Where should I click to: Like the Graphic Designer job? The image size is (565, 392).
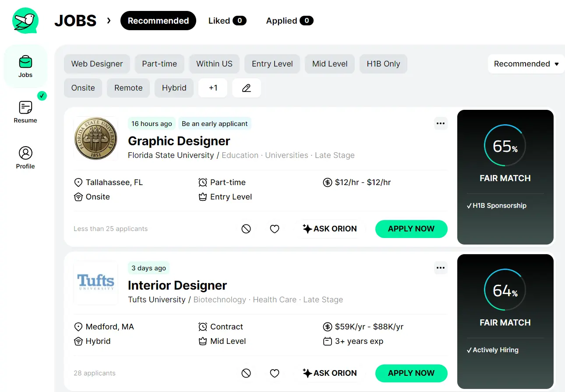[275, 228]
